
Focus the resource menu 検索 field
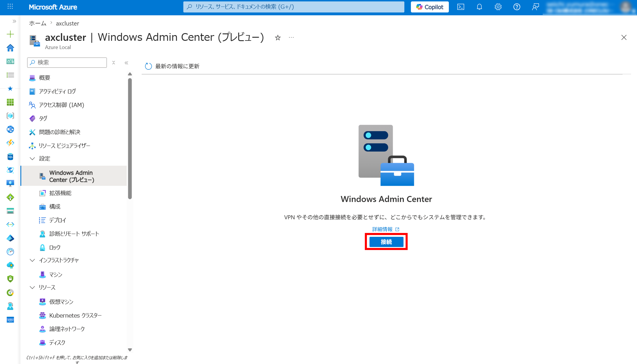coord(67,63)
